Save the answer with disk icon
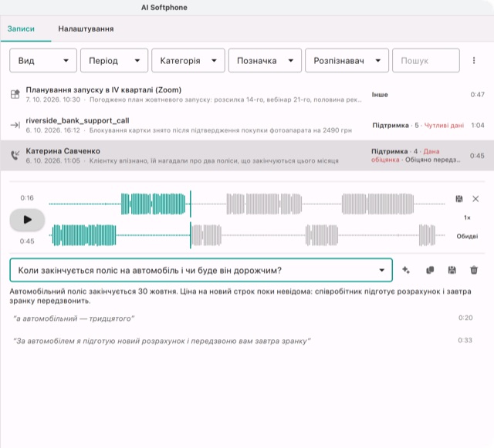The image size is (494, 448). click(x=452, y=270)
